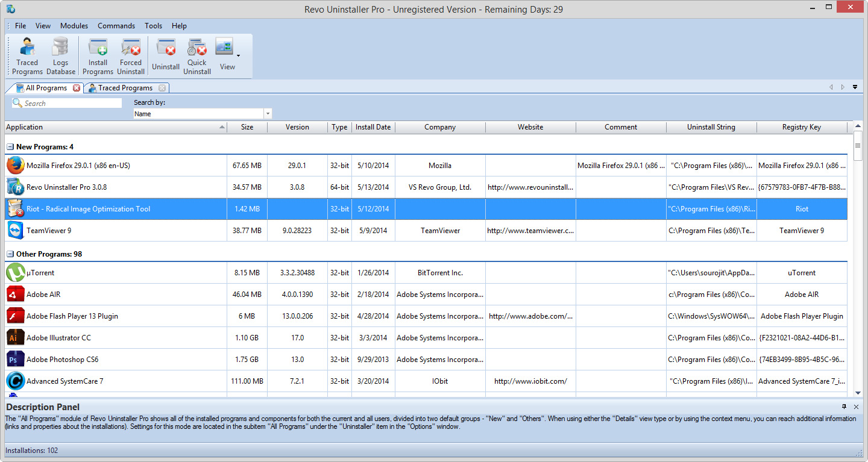Launch the Forced Uninstall tool
Screen dimensions: 868x462
click(131, 56)
